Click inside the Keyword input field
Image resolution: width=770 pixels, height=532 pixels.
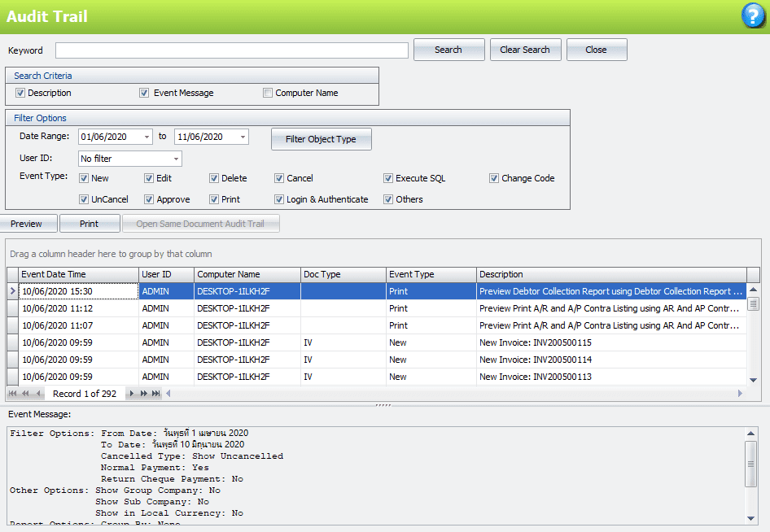[230, 50]
